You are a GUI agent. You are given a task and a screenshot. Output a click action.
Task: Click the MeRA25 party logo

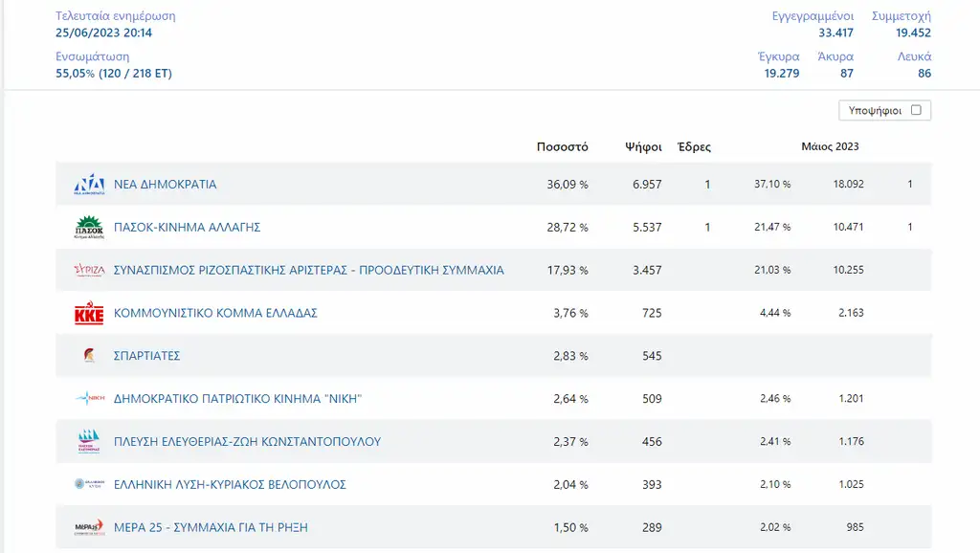coord(89,527)
